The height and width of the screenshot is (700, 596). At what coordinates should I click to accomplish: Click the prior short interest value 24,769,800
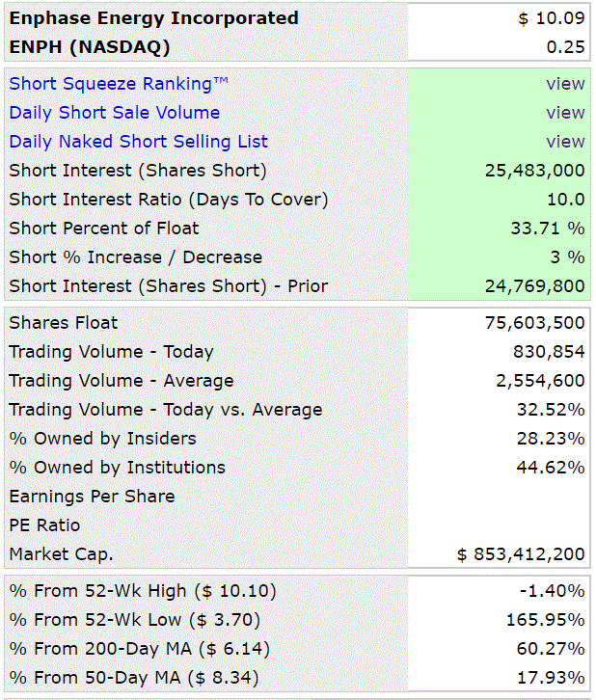coord(534,286)
